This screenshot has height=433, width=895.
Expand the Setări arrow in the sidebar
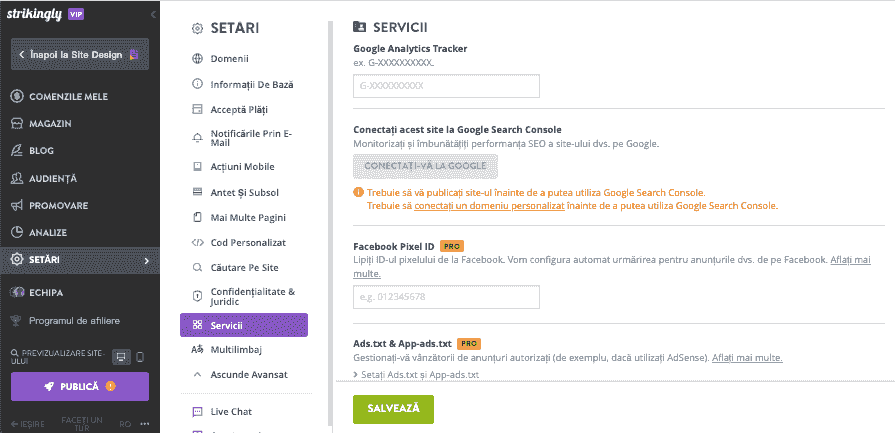(x=147, y=261)
